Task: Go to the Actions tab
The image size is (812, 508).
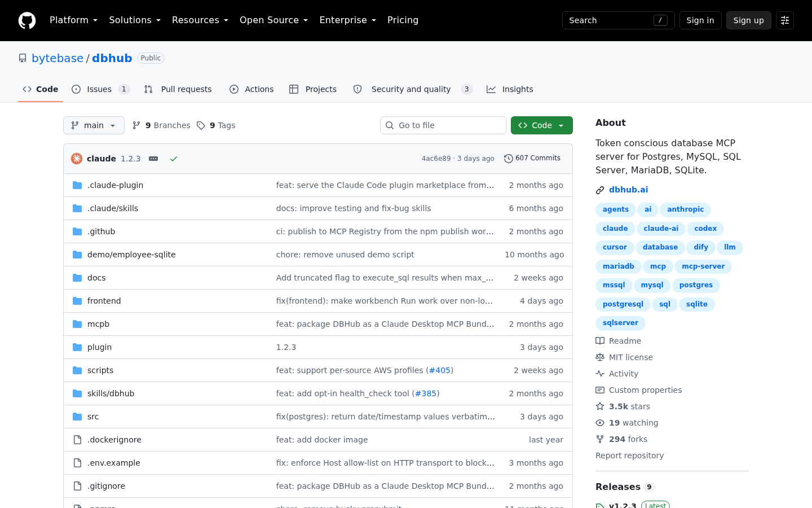Action: (x=251, y=89)
